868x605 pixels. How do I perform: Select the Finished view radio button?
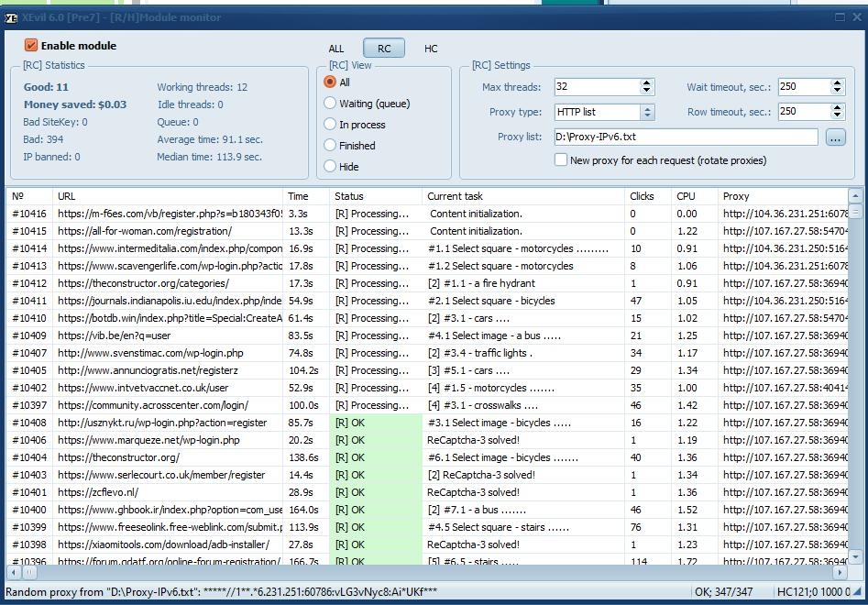[x=331, y=145]
